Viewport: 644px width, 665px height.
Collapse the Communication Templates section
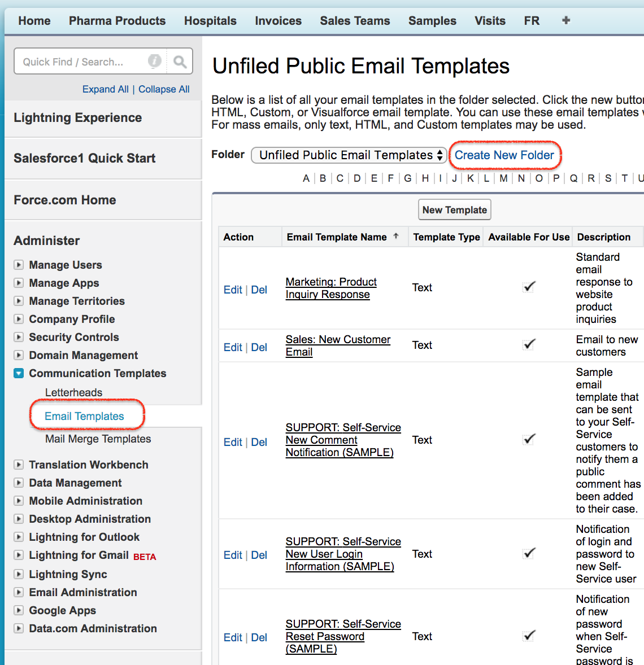(19, 373)
